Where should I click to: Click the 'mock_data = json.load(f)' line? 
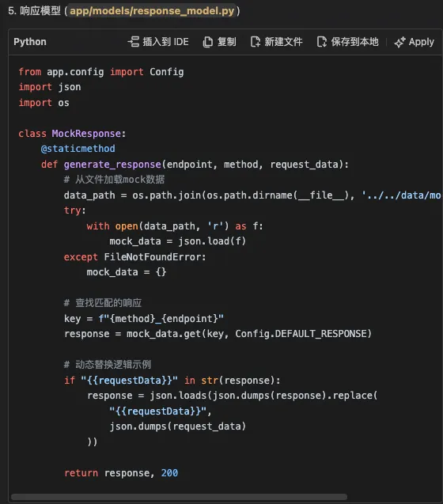pyautogui.click(x=177, y=241)
